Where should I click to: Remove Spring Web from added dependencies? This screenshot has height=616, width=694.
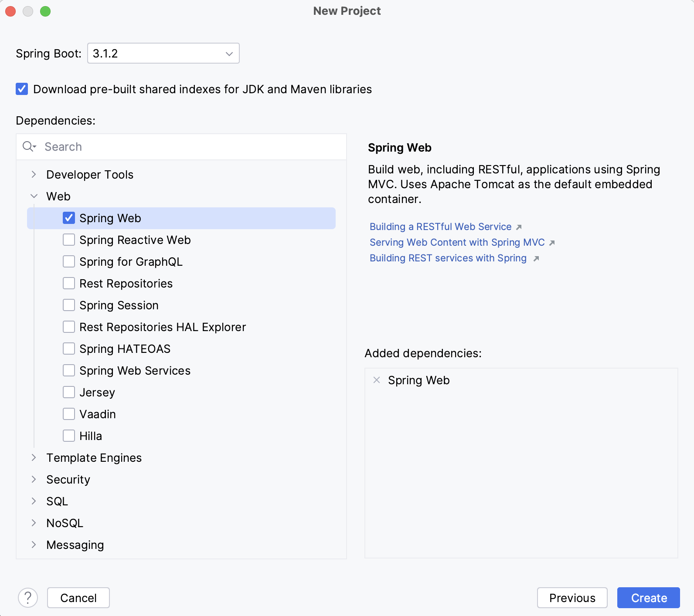coord(377,380)
